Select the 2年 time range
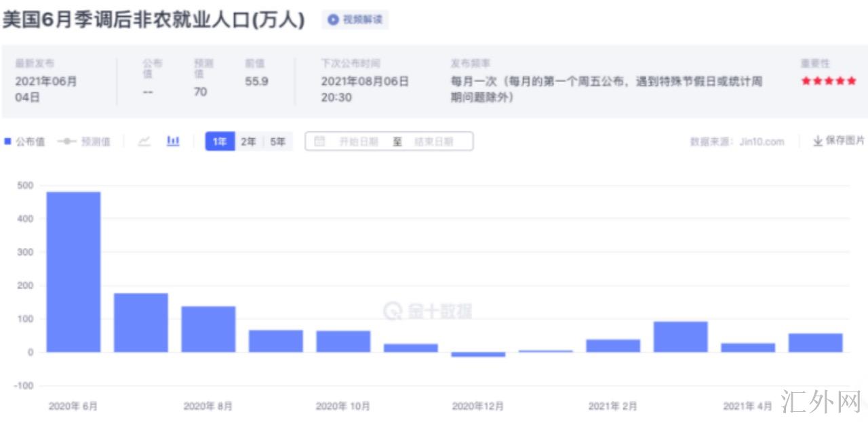The height and width of the screenshot is (422, 868). pos(248,142)
